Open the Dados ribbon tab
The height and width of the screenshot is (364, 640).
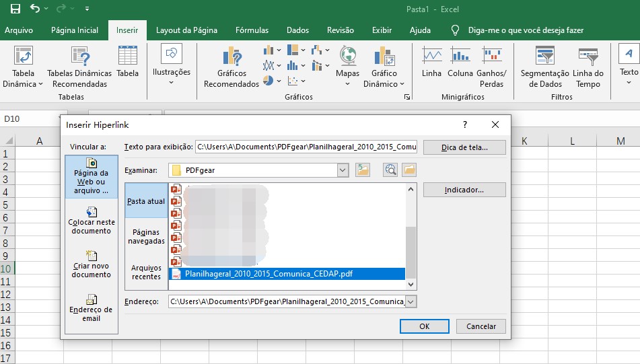(297, 30)
